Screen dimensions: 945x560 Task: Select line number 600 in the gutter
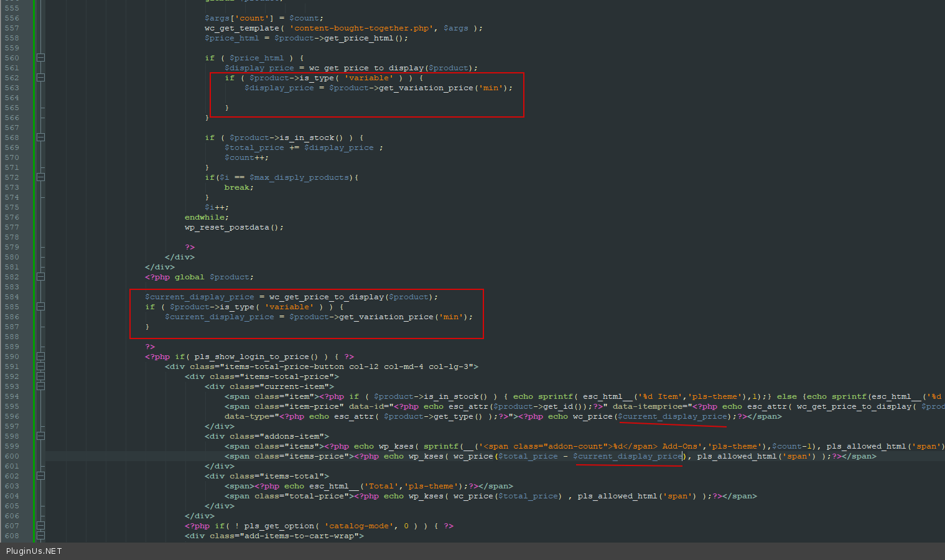click(x=12, y=456)
